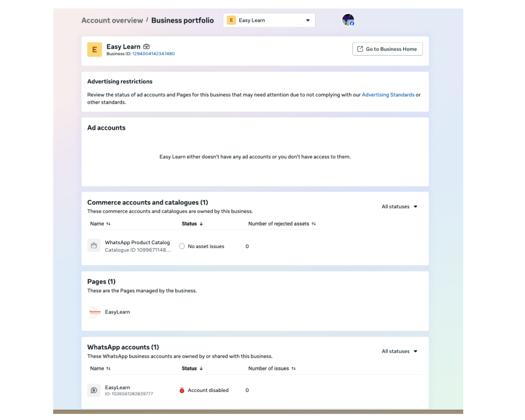Sort commerce accounts by Name
Viewport: 525px width, 420px height.
(x=100, y=224)
